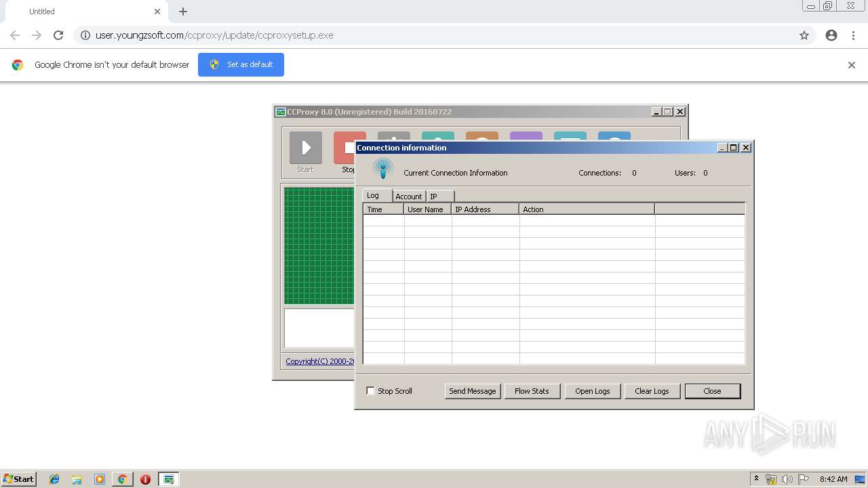Open the volume speaker tray icon
Image resolution: width=868 pixels, height=488 pixels.
click(787, 479)
